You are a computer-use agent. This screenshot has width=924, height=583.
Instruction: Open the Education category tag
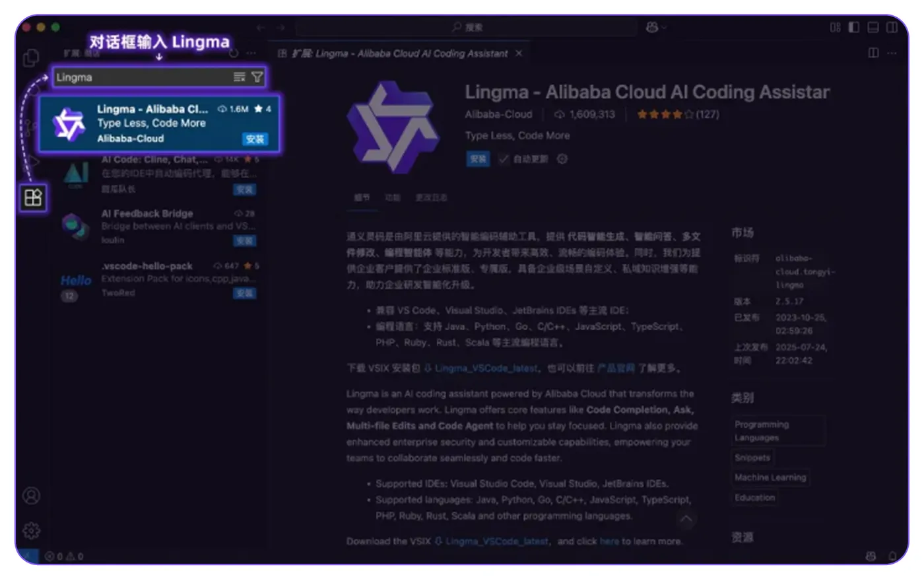(x=754, y=498)
